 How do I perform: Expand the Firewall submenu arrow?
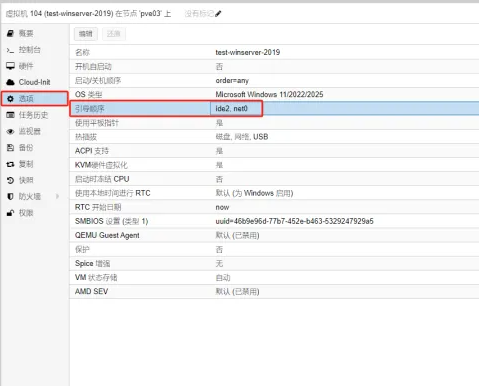coord(57,196)
